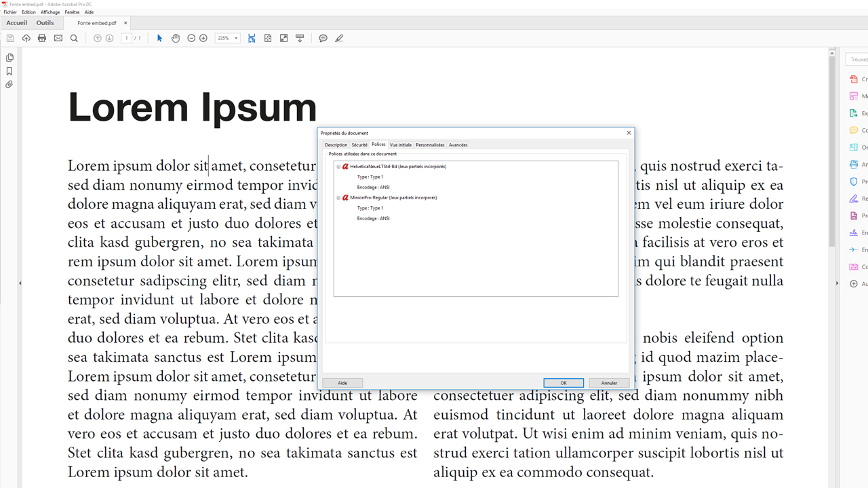Click the Save file icon in the toolbar
Viewport: 868px width, 488px height.
(x=10, y=39)
